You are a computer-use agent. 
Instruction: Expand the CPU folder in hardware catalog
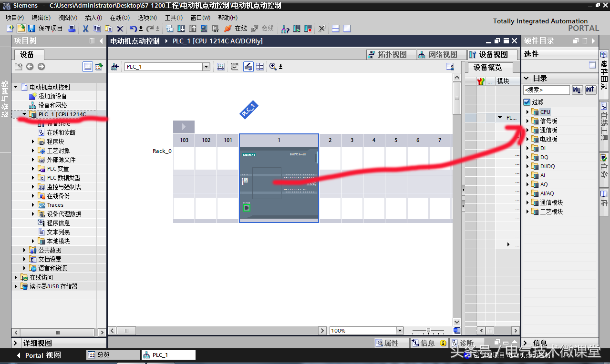[528, 112]
